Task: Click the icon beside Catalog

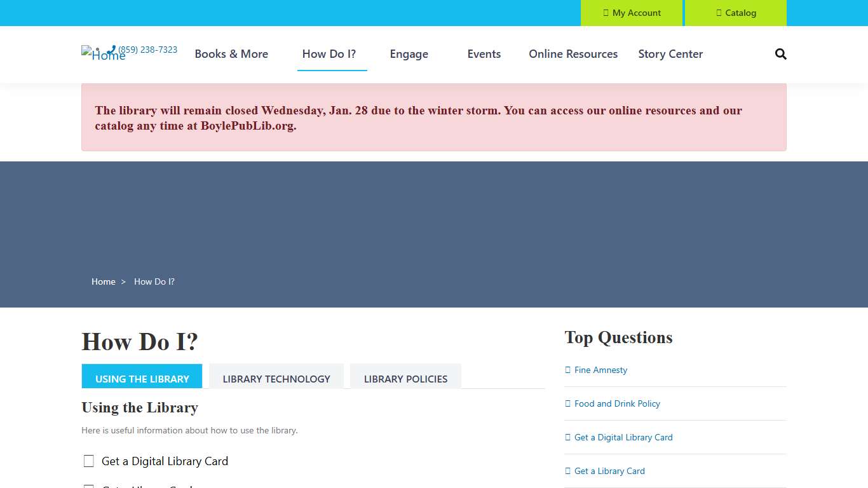Action: (719, 13)
